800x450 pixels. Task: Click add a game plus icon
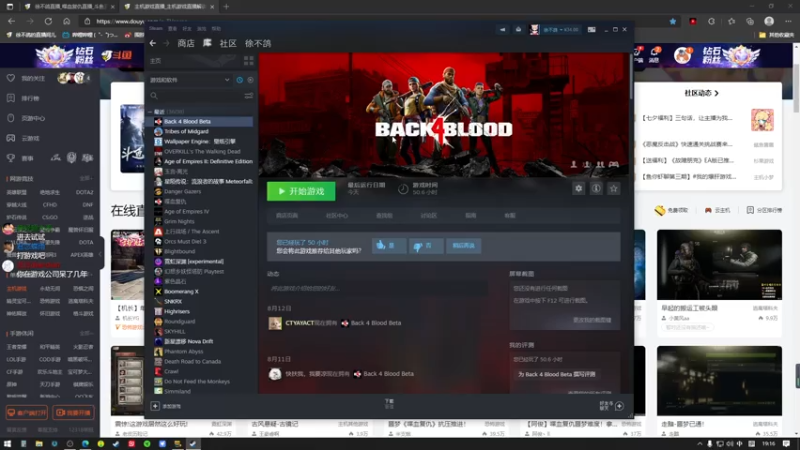(155, 406)
